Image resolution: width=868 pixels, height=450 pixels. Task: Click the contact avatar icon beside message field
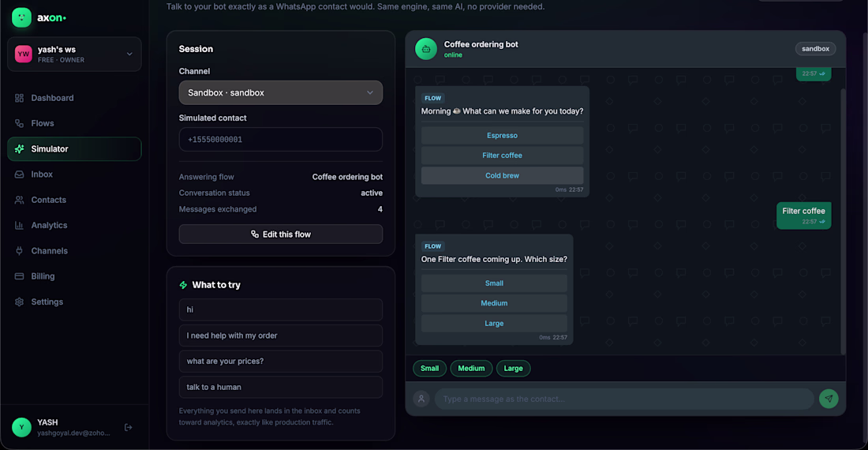coord(421,399)
